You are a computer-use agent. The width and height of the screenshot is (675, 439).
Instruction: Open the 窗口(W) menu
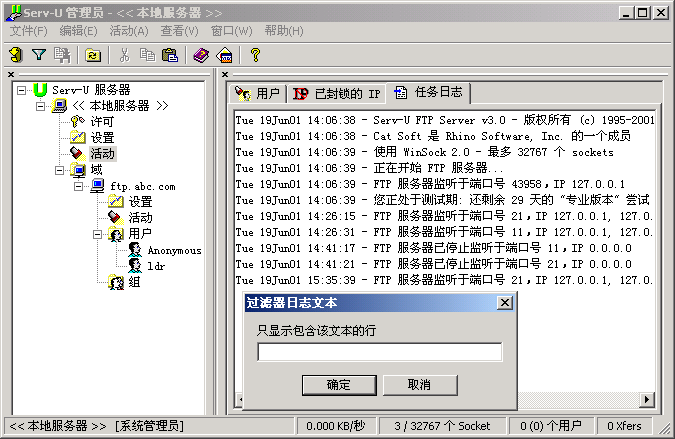tap(231, 31)
